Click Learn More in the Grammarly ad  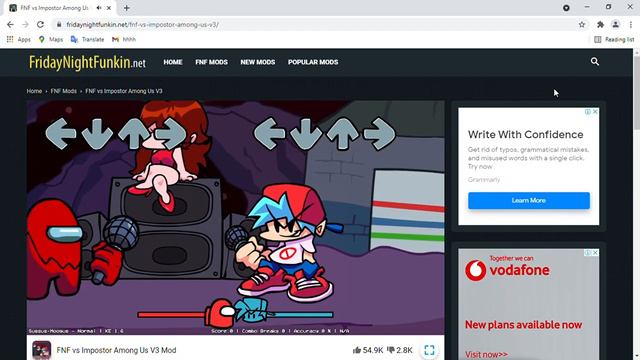(x=529, y=200)
